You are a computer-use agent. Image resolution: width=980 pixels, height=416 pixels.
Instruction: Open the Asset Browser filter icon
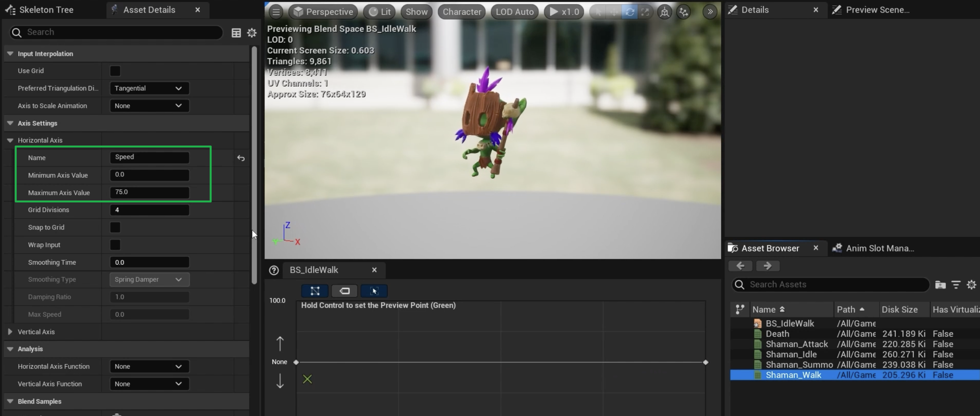pos(956,285)
